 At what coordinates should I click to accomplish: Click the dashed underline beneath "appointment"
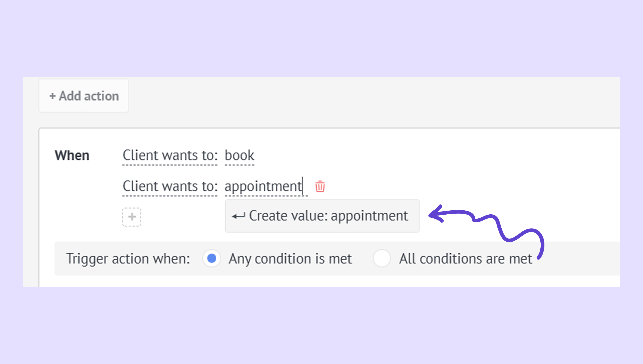266,196
